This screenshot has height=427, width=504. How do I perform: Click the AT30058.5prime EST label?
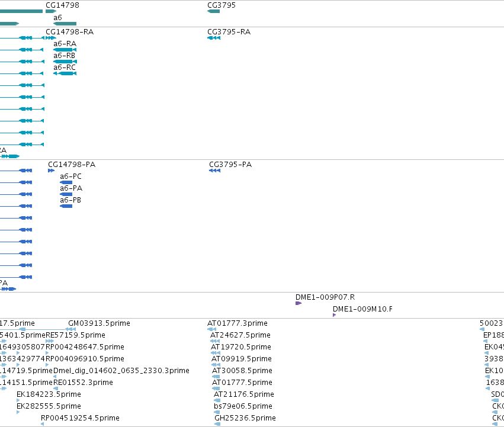coord(242,371)
